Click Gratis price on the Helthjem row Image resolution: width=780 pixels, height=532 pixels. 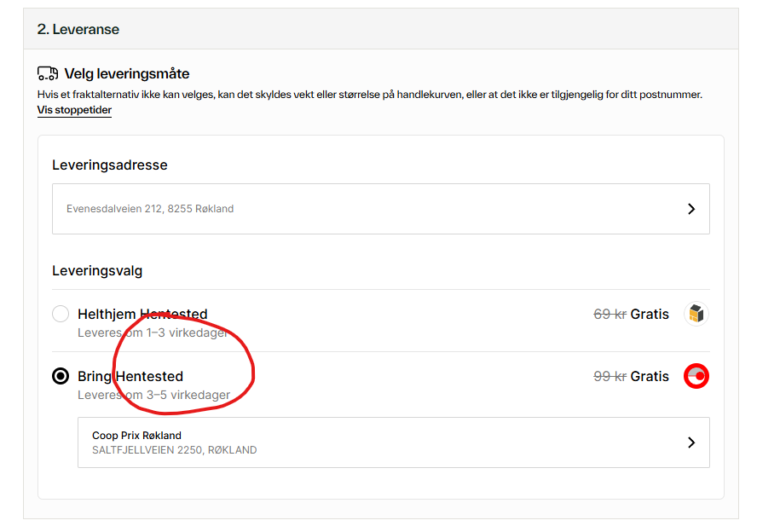click(650, 314)
